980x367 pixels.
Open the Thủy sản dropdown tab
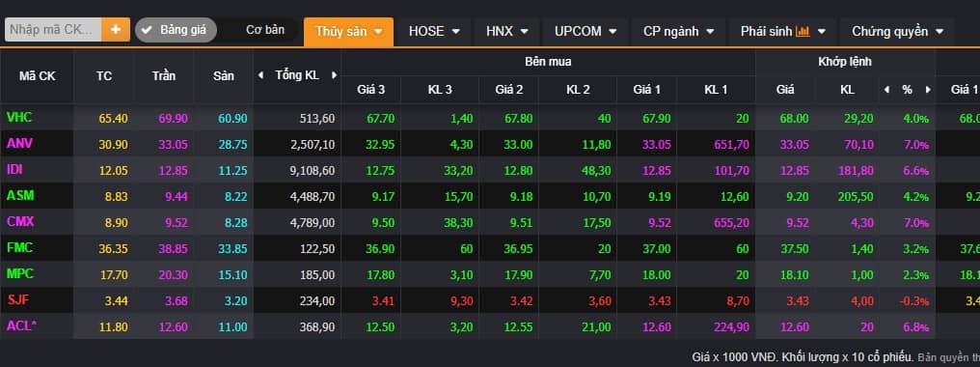click(349, 31)
